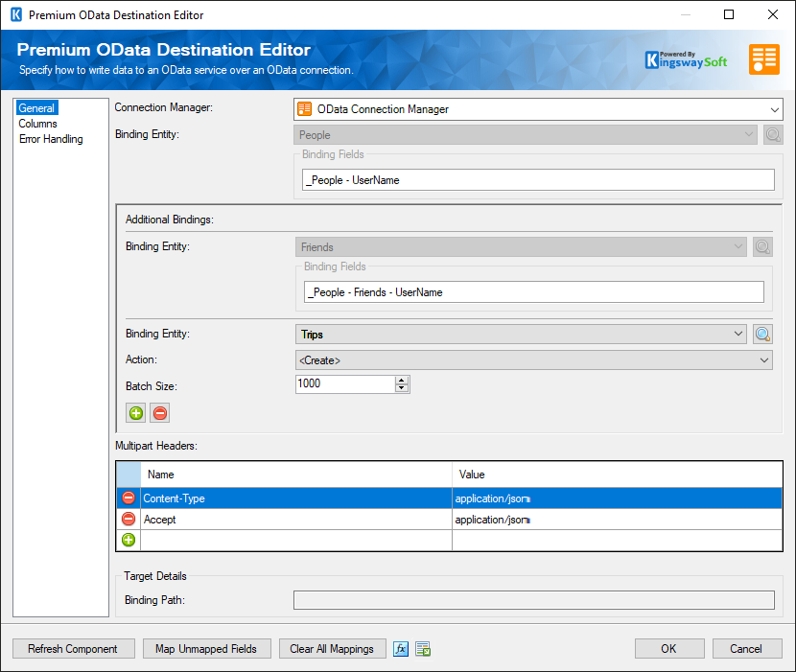Select the General page
Screen dimensions: 796x672
[36, 108]
